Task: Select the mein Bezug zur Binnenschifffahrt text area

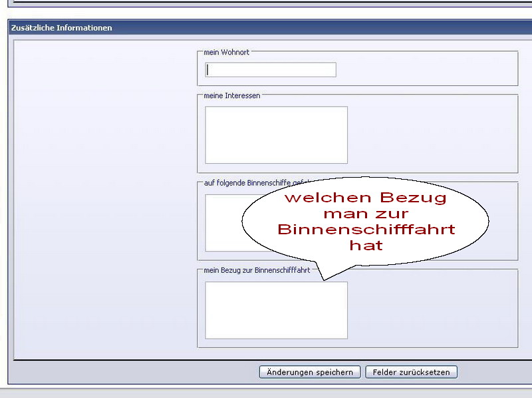Action: click(276, 310)
